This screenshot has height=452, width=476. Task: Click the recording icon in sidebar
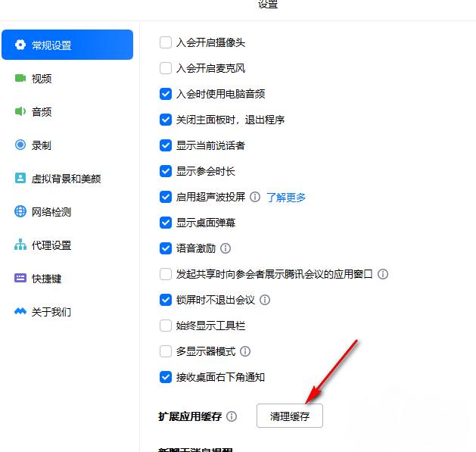click(20, 145)
